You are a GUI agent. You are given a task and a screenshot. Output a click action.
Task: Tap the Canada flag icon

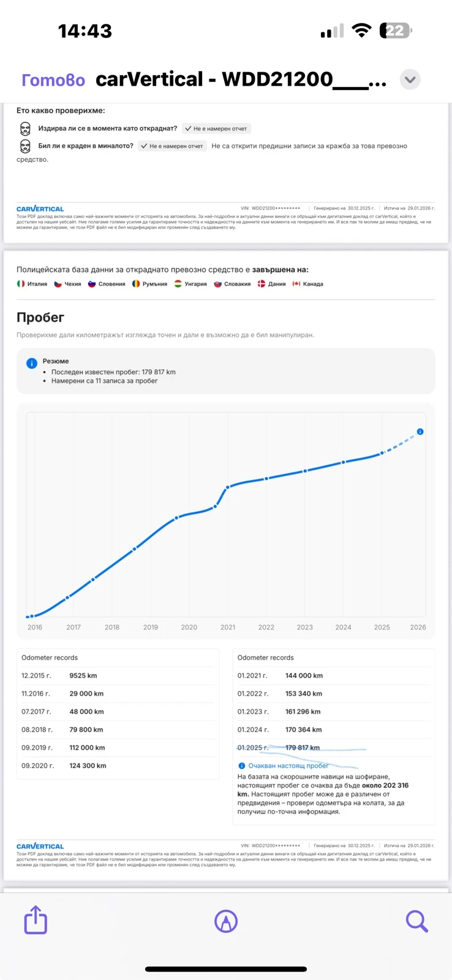296,284
